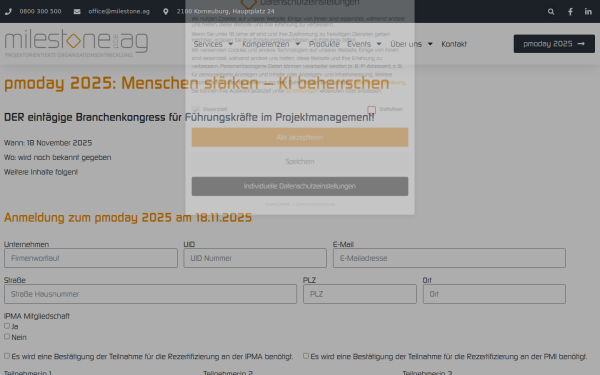Toggle the Statistiken checkbox

pyautogui.click(x=371, y=110)
